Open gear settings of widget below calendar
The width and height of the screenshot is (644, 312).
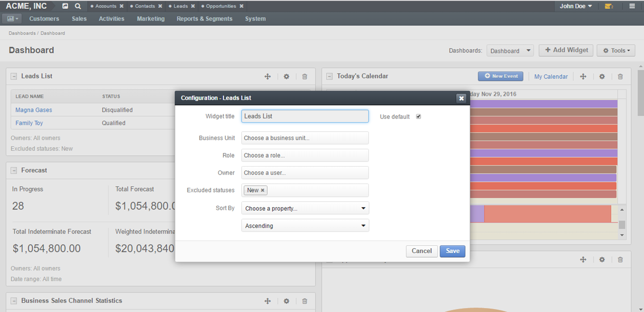coord(602,260)
